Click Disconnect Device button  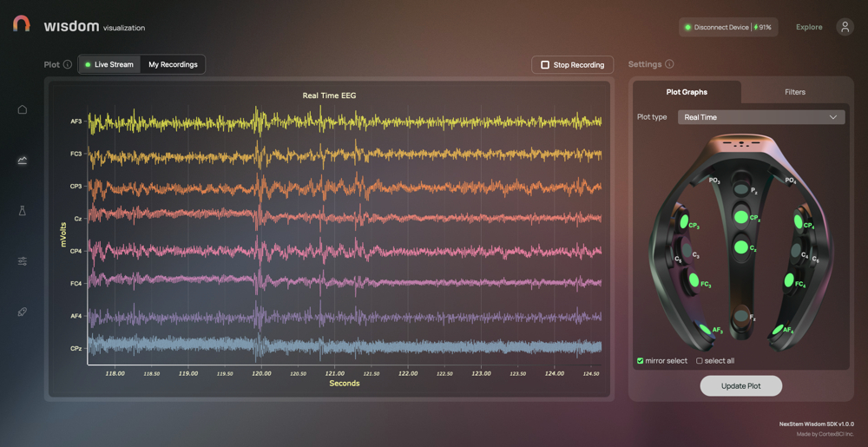point(721,27)
